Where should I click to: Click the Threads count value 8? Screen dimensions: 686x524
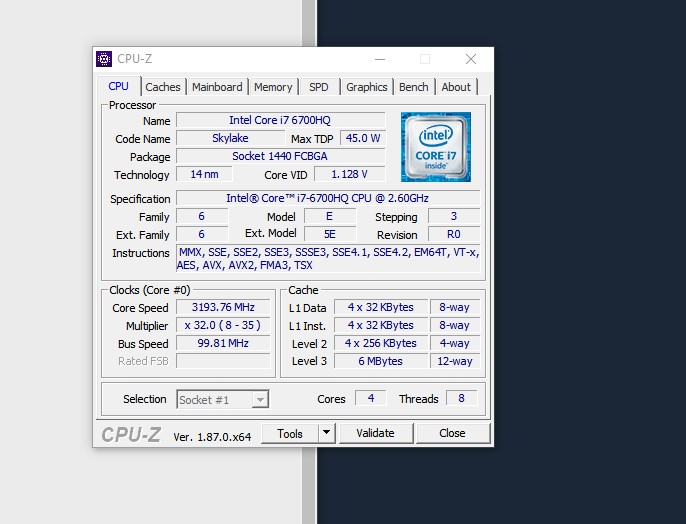(461, 398)
